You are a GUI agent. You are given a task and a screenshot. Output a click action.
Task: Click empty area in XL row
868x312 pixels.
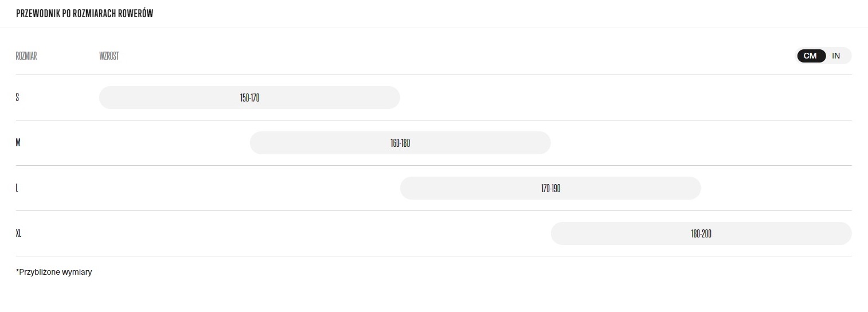(x=287, y=233)
